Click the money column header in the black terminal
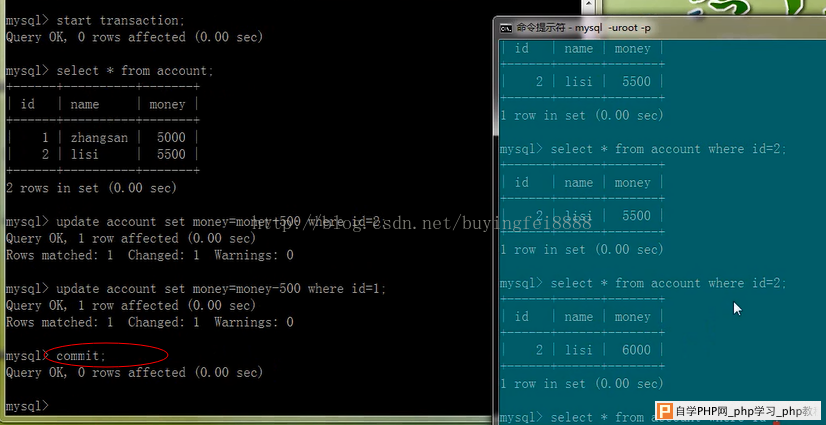The width and height of the screenshot is (826, 425). pyautogui.click(x=167, y=104)
